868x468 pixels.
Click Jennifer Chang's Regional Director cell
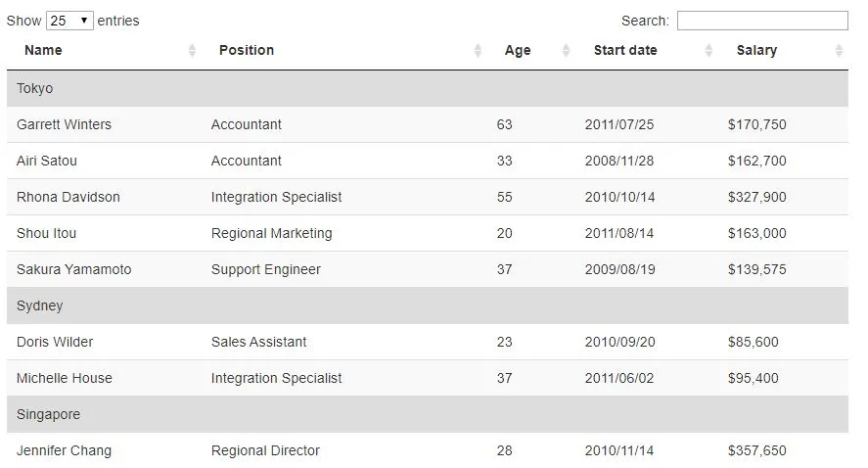tap(265, 450)
